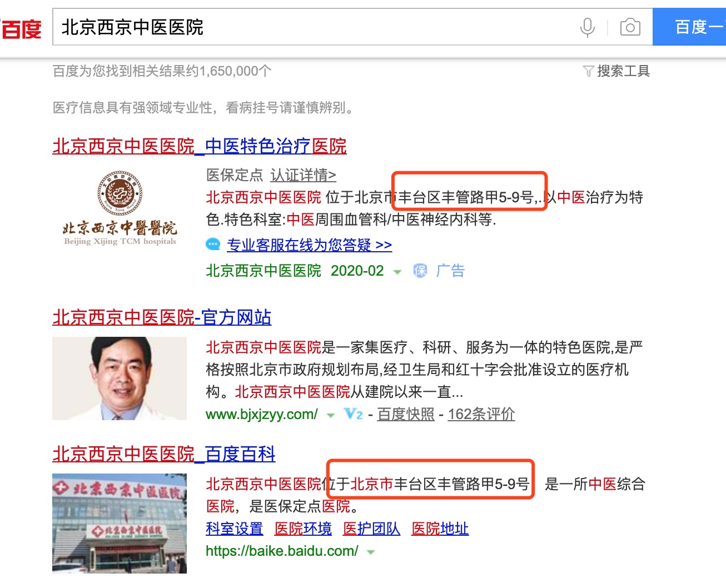The width and height of the screenshot is (726, 588).
Task: Open result 北京西京中医医院-官方网站
Action: coord(162,317)
